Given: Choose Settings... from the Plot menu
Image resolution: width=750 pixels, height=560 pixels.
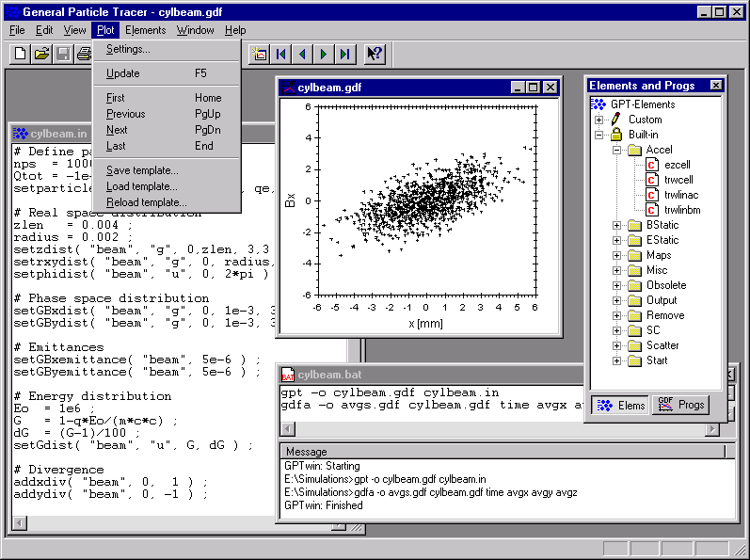Looking at the screenshot, I should coord(128,49).
